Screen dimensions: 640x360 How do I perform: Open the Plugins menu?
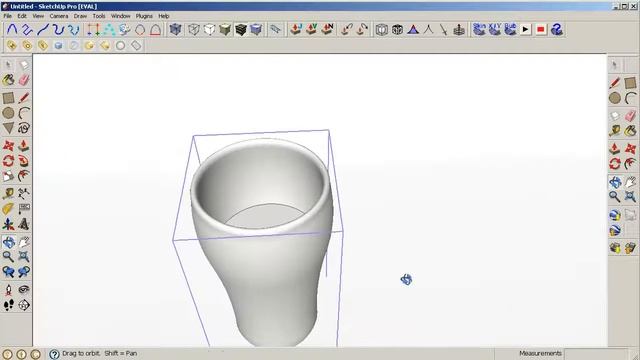[144, 16]
